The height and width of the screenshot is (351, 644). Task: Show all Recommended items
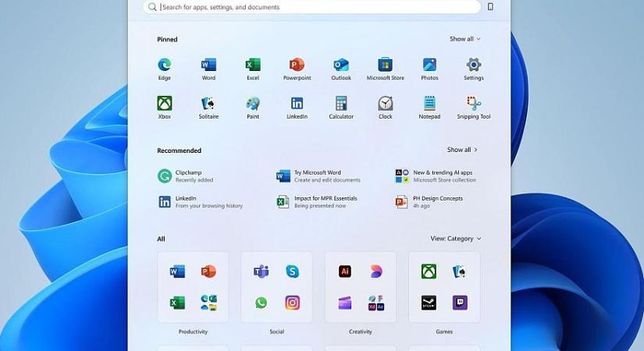(x=462, y=150)
